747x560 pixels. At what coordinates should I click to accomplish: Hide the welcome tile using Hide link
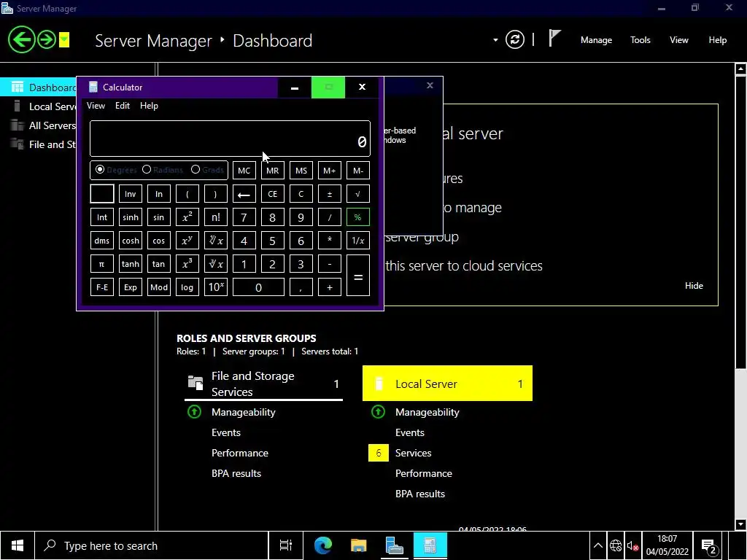pyautogui.click(x=694, y=286)
